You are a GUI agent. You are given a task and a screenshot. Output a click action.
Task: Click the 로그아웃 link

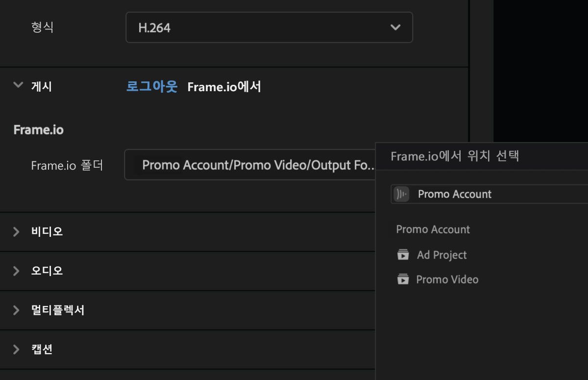click(x=152, y=87)
